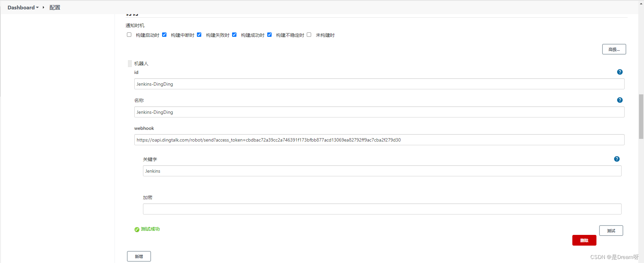Viewport: 644px width, 263px height.
Task: Uncheck the 构建失败时 checkbox
Action: point(199,35)
